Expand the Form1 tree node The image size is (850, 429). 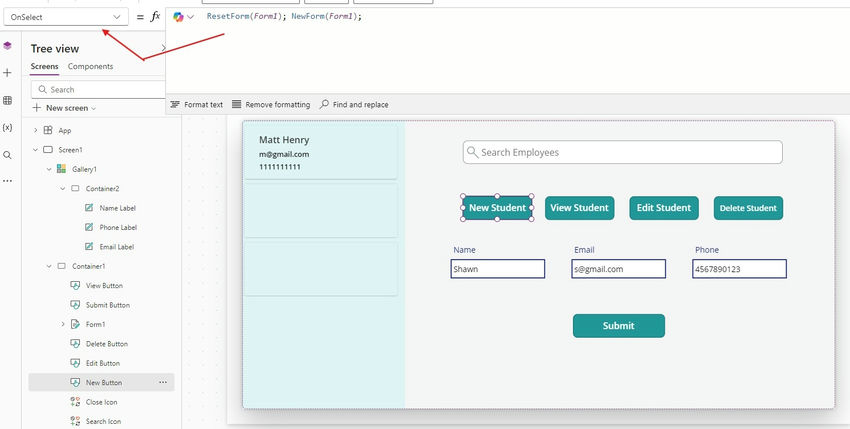[63, 324]
